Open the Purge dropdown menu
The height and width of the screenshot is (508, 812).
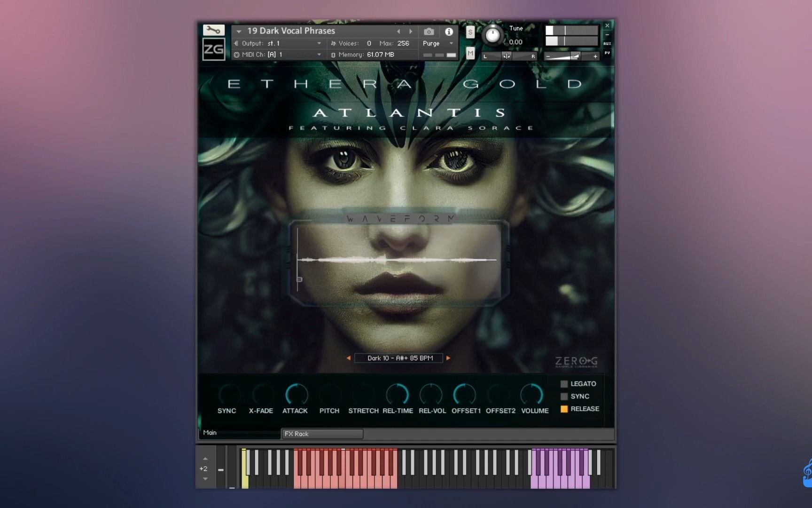(437, 43)
